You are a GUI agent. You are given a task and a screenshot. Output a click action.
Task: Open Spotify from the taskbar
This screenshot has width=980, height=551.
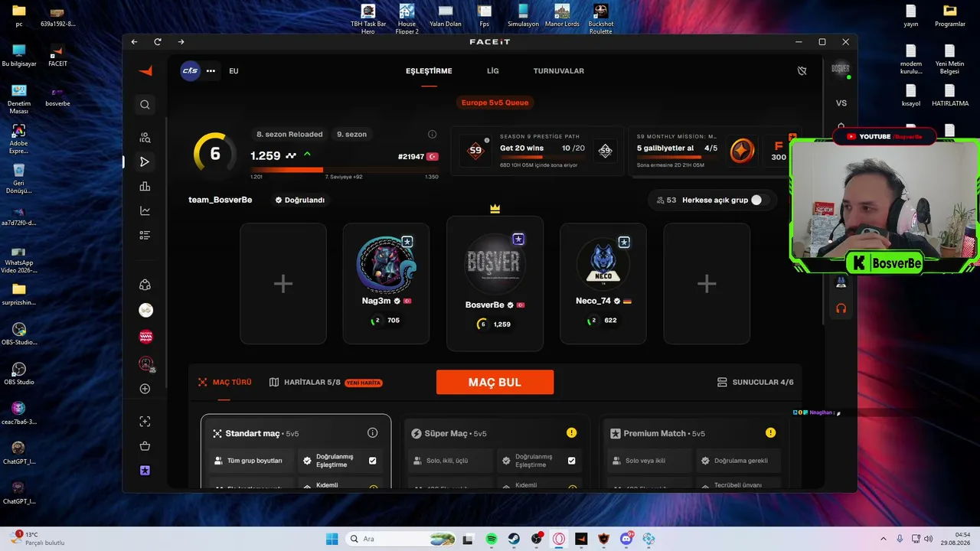click(x=492, y=539)
